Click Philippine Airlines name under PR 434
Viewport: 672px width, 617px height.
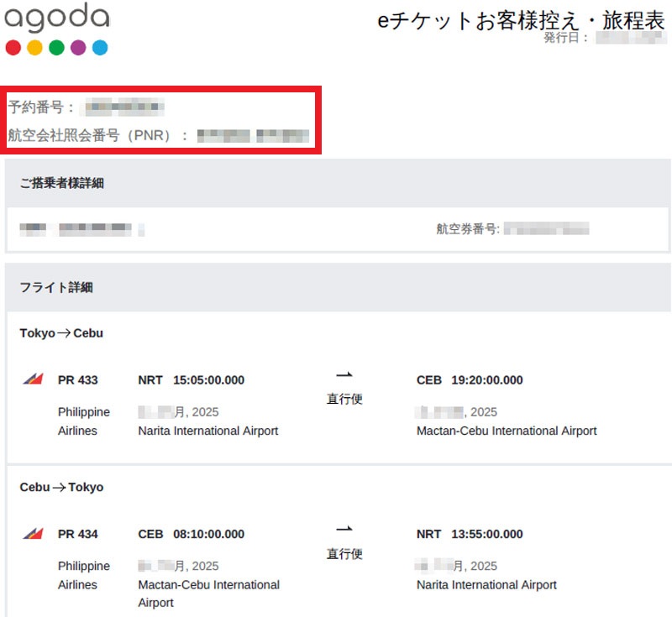(83, 576)
